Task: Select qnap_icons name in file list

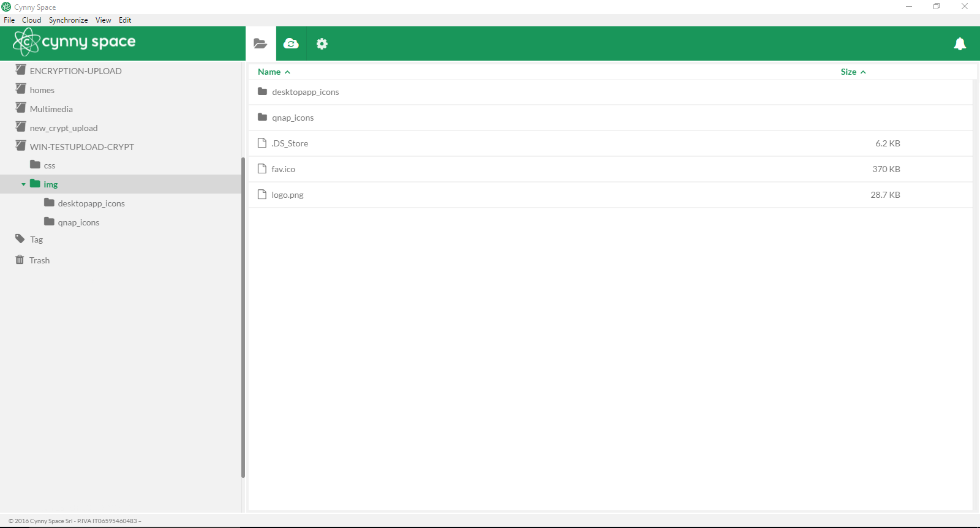Action: click(x=293, y=118)
